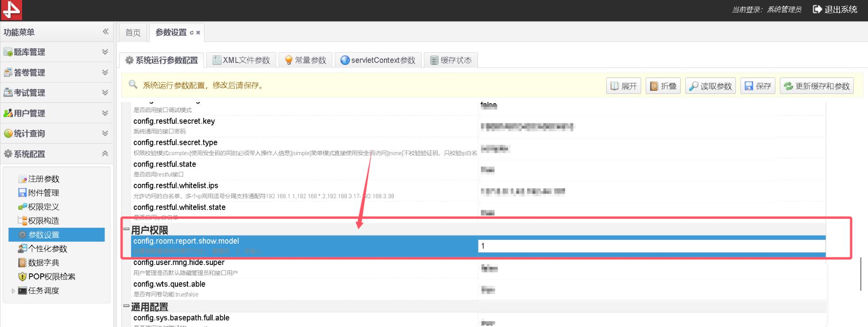Click the 考试管理 menu icon
This screenshot has height=327, width=868.
point(8,93)
